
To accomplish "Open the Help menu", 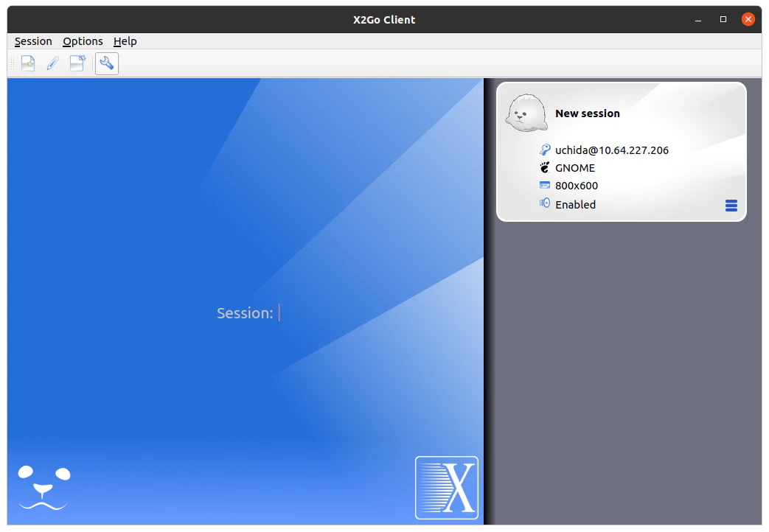I will pos(125,41).
